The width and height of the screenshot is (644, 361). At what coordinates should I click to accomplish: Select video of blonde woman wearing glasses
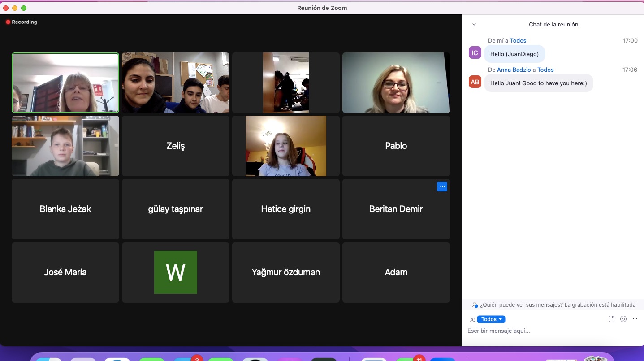point(396,83)
